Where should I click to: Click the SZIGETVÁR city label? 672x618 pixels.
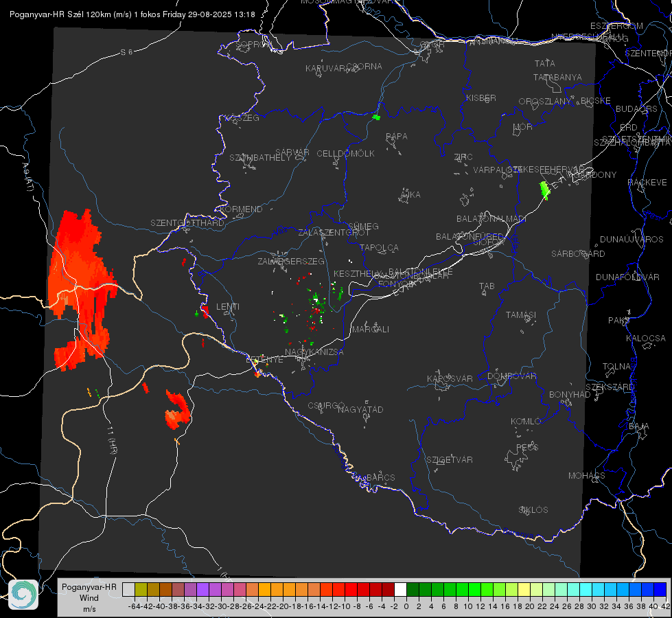click(450, 460)
